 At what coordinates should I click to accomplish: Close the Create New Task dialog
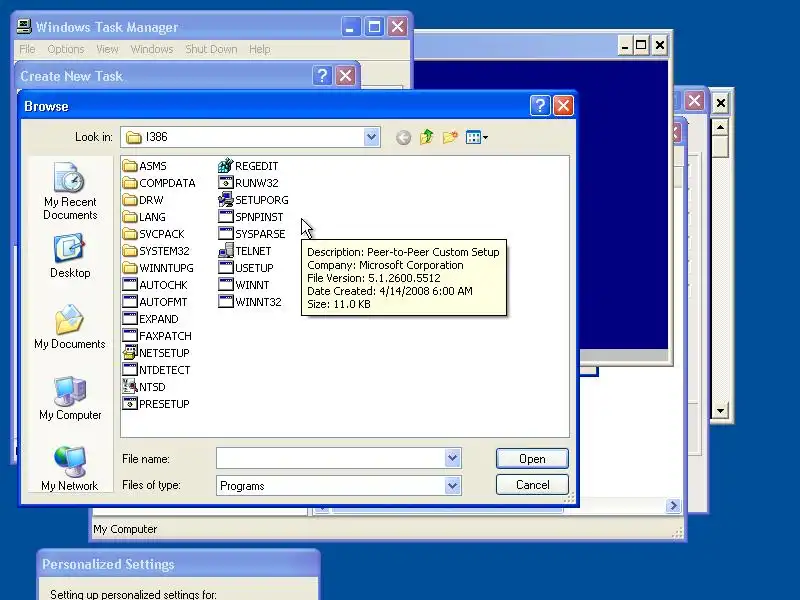coord(345,76)
